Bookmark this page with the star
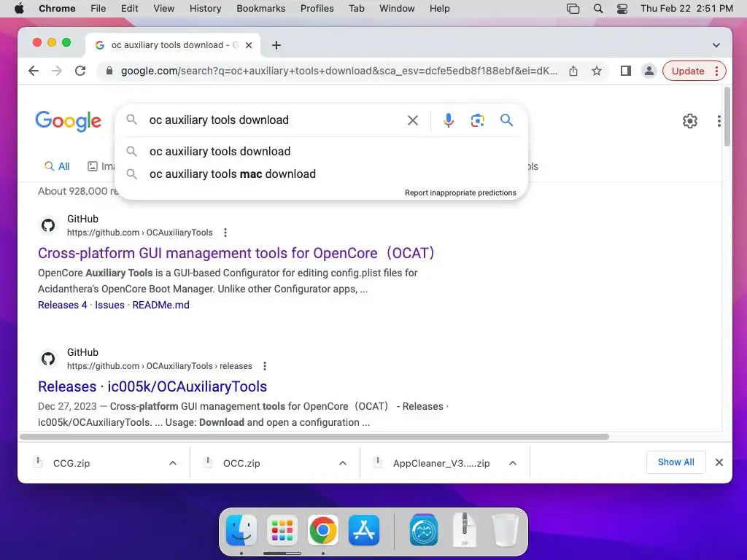 coord(597,71)
